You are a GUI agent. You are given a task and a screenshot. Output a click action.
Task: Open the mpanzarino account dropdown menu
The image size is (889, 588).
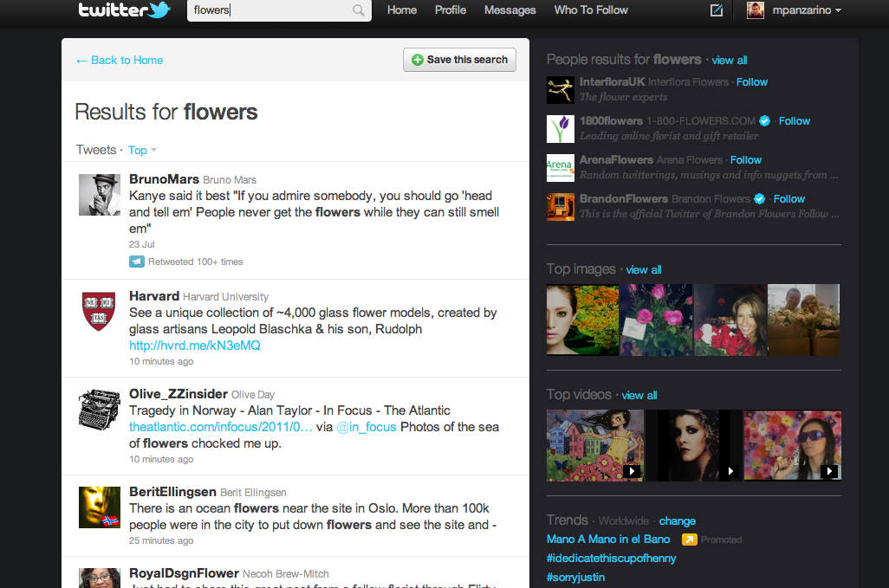806,10
